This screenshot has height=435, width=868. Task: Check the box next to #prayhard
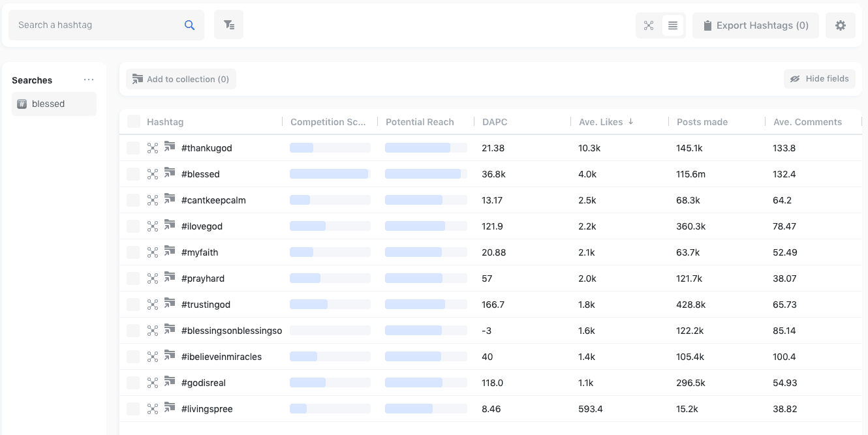(x=133, y=278)
